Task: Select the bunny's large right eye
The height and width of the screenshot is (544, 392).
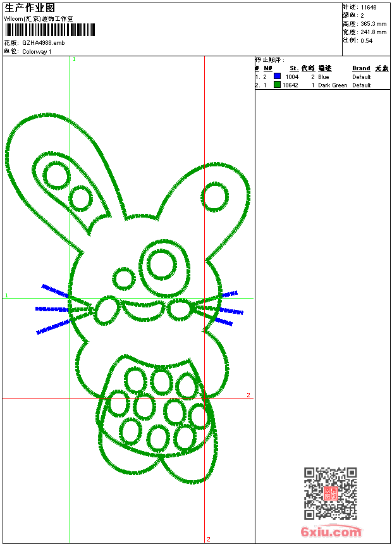Action: [x=162, y=264]
